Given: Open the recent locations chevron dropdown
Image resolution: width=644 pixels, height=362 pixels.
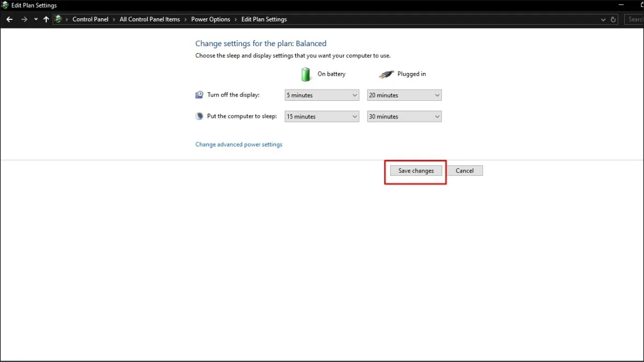Looking at the screenshot, I should pos(36,19).
